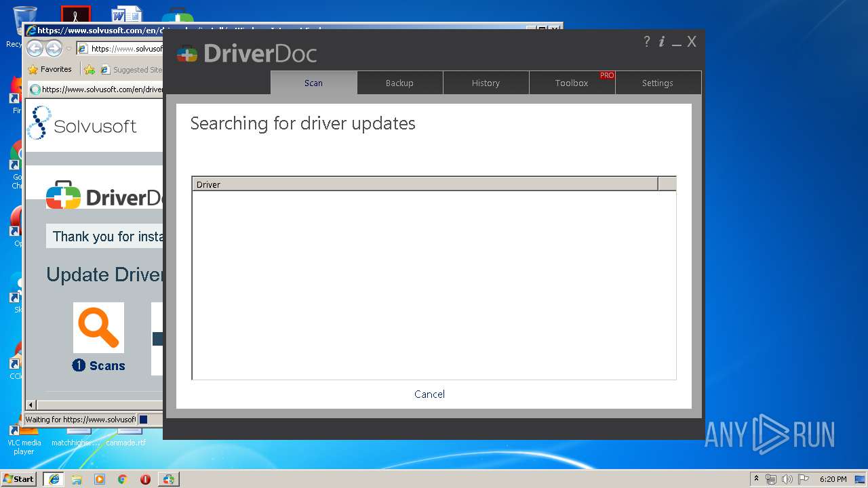Open Windows Explorer folder in taskbar
This screenshot has width=868, height=488.
pyautogui.click(x=77, y=479)
